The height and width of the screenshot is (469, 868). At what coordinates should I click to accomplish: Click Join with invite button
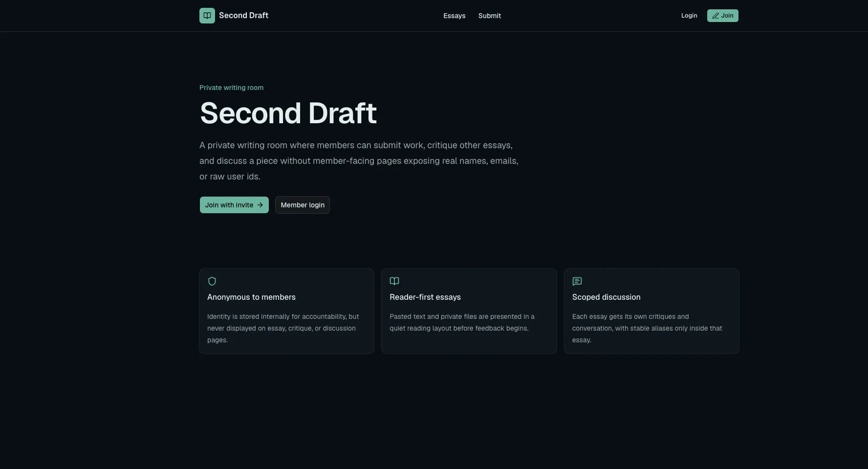coord(234,205)
